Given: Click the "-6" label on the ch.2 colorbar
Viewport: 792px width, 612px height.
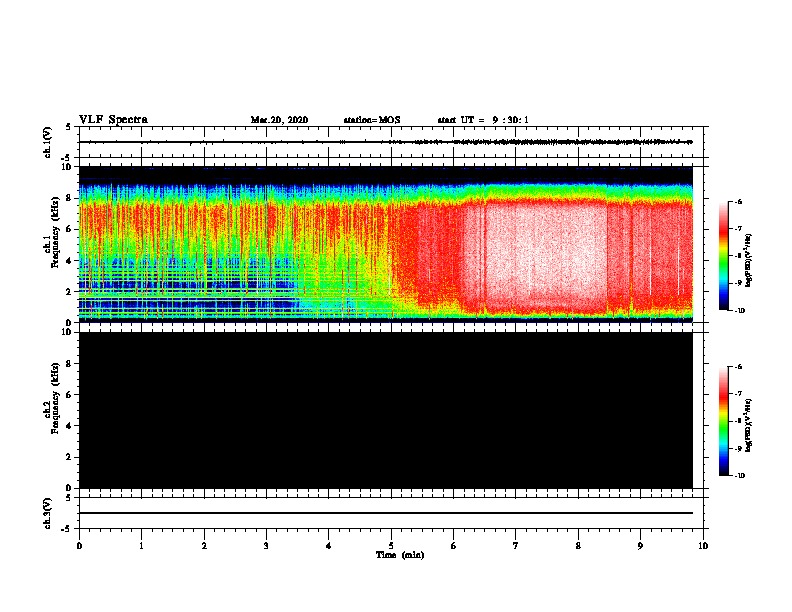Looking at the screenshot, I should (739, 367).
